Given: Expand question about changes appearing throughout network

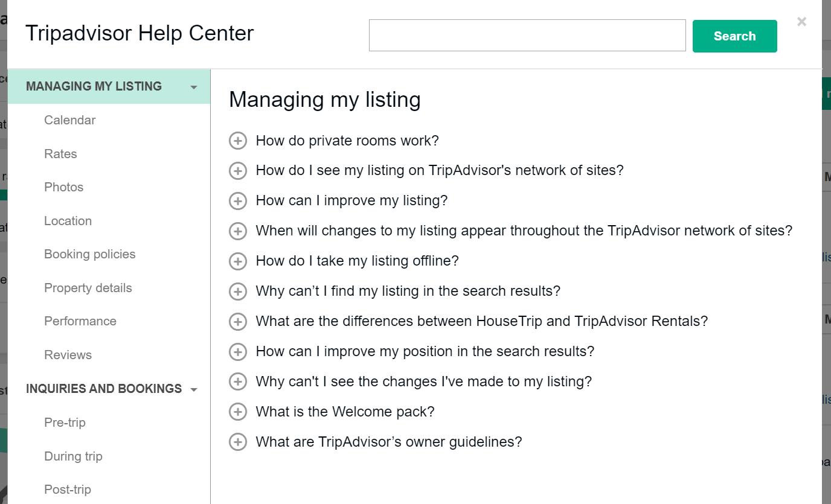Looking at the screenshot, I should pos(524,231).
